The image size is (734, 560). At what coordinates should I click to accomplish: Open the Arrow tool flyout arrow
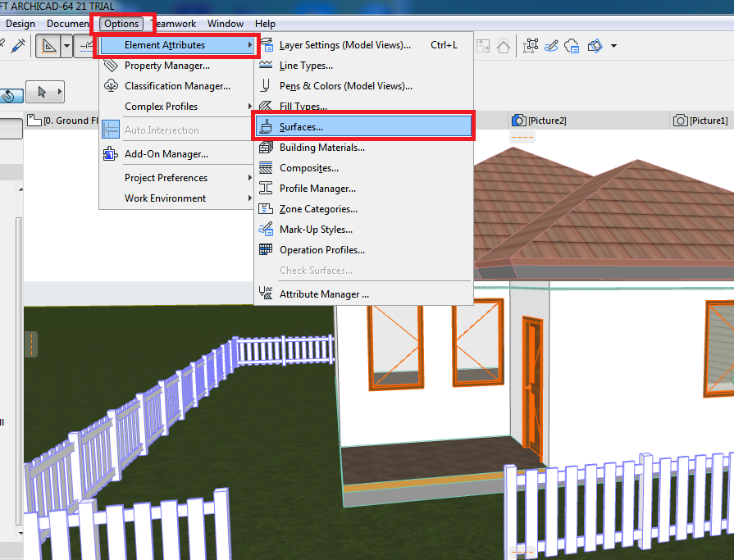[59, 93]
